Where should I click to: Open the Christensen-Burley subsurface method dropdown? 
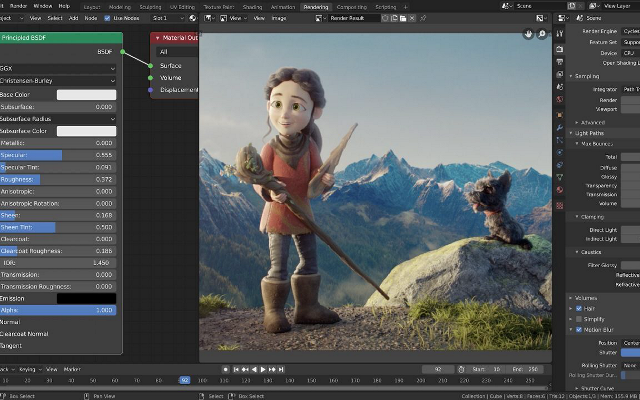(x=58, y=81)
